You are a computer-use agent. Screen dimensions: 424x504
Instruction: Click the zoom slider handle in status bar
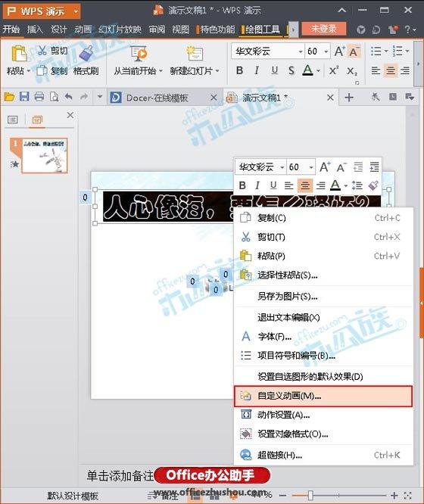point(310,495)
